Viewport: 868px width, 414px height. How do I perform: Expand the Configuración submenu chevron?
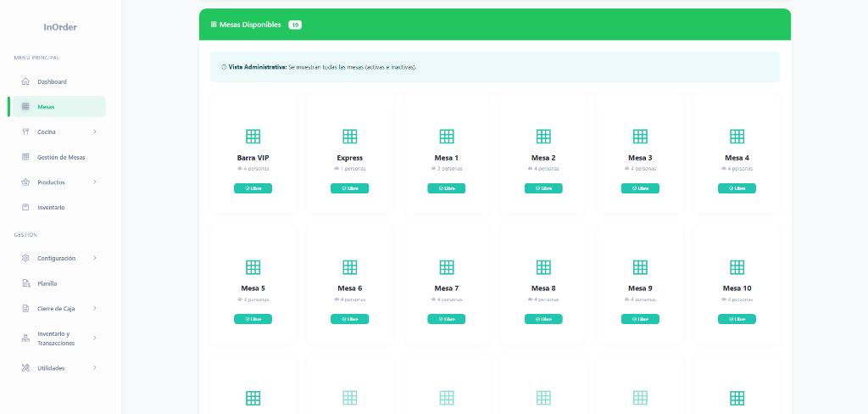click(95, 258)
